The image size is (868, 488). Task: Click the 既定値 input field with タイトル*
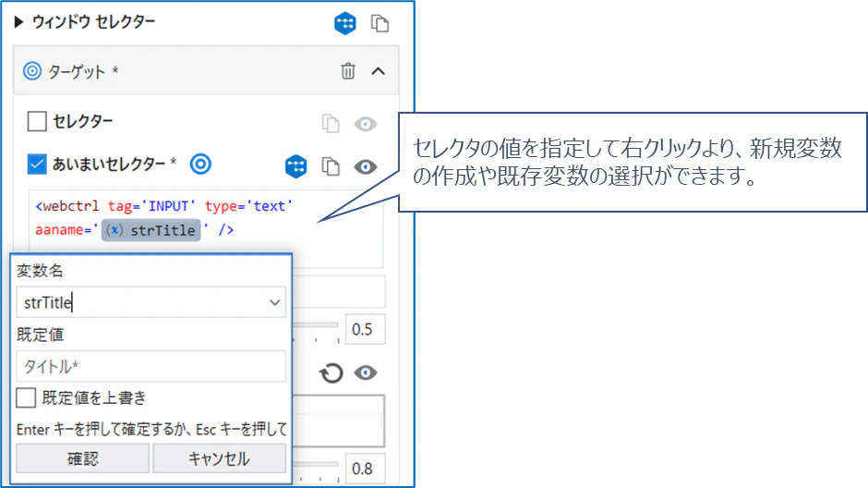pyautogui.click(x=151, y=366)
